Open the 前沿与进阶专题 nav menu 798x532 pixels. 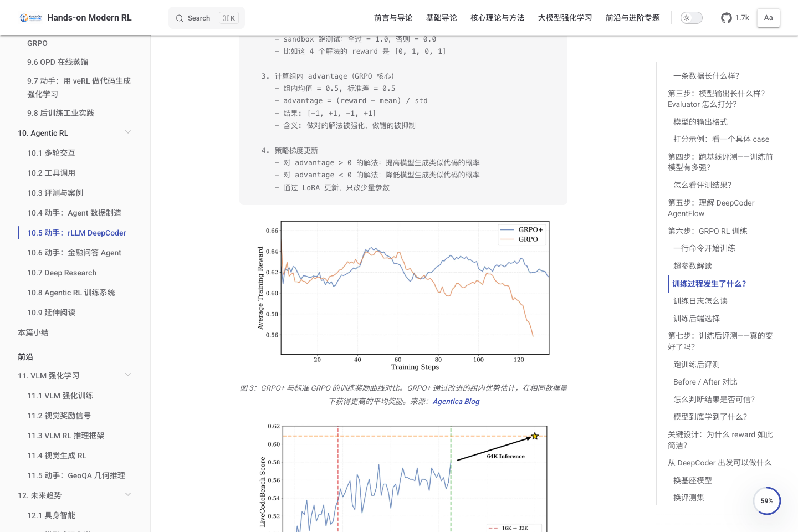pyautogui.click(x=633, y=18)
